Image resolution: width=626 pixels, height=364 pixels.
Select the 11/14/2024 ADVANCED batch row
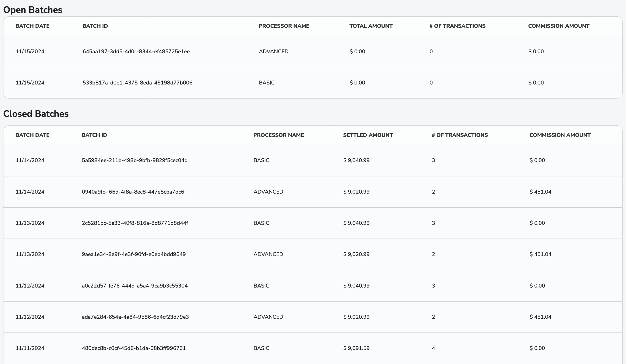133,192
